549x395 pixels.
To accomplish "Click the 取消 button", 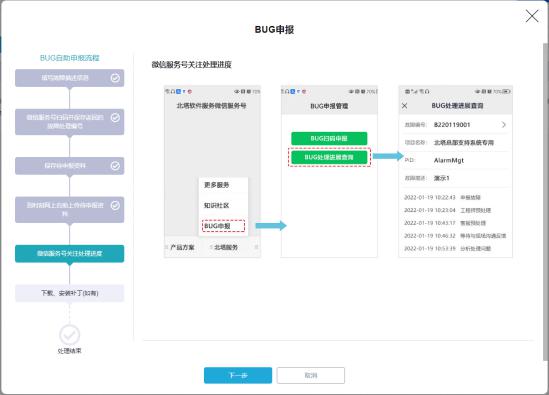I will point(311,375).
